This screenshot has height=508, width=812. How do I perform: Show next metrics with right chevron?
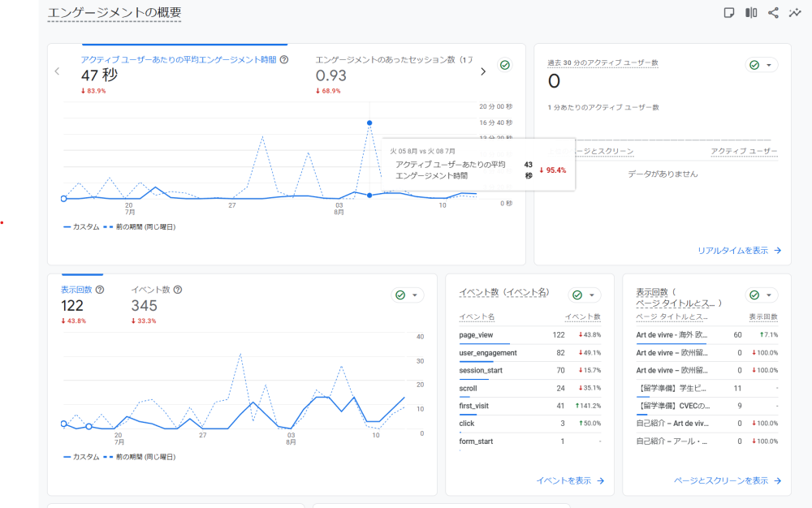coord(483,71)
